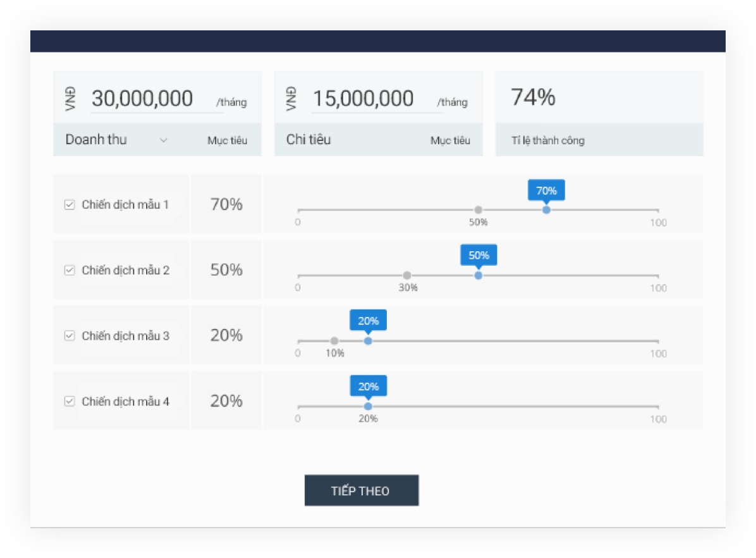Expand the Doanh thu dropdown chevron
The width and height of the screenshot is (756, 558).
click(164, 140)
